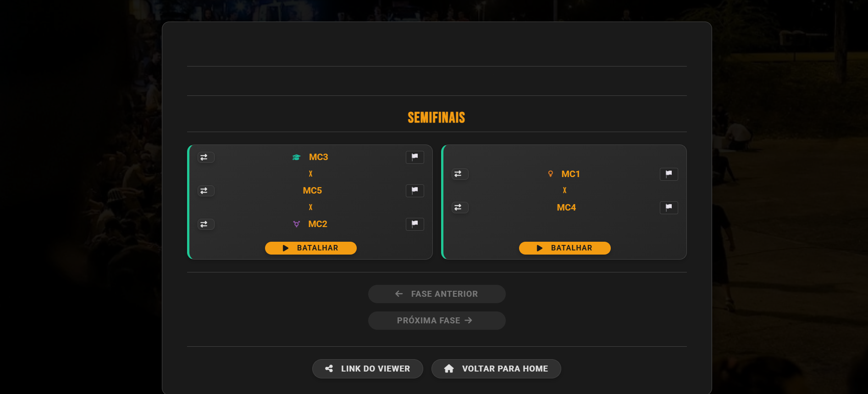Advance with Próxima Fase button
The width and height of the screenshot is (868, 394).
(x=437, y=321)
